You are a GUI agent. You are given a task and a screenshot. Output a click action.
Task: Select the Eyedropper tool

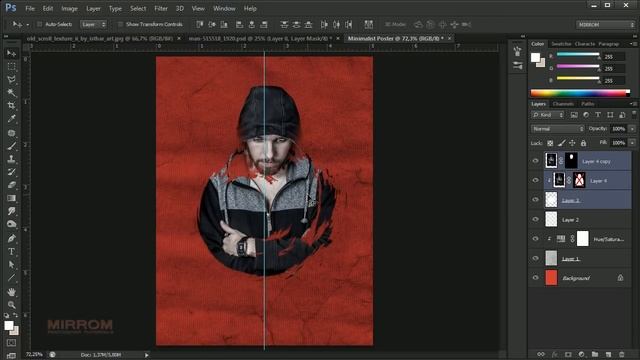point(11,119)
